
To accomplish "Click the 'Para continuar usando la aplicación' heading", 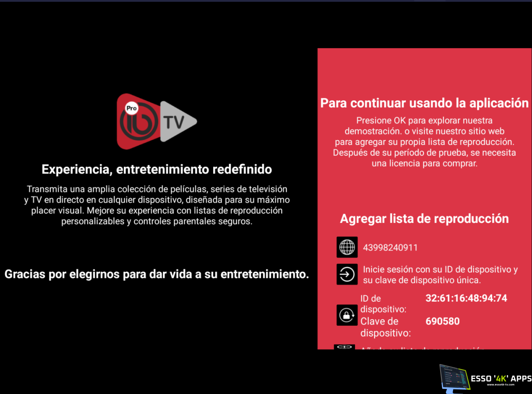I will coord(424,103).
